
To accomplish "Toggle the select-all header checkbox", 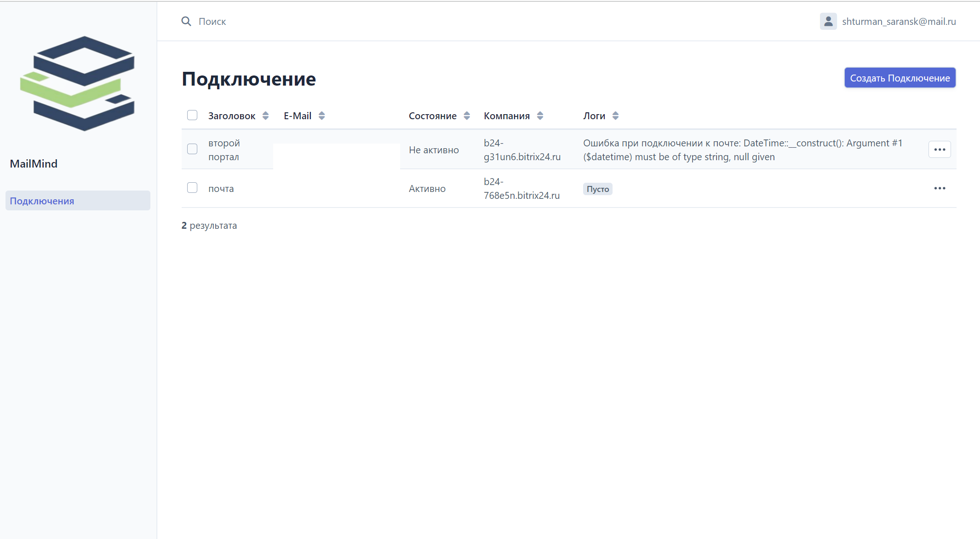I will tap(192, 115).
